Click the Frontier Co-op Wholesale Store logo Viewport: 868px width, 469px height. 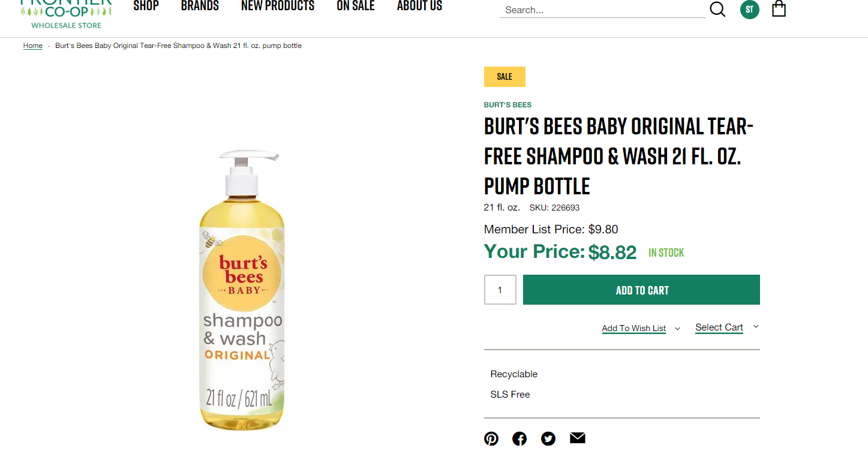point(66,14)
